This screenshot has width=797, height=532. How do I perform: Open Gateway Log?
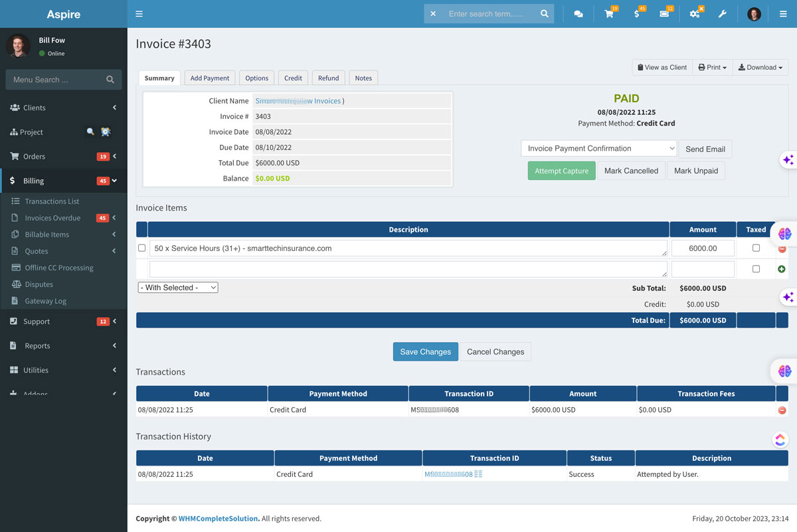(x=46, y=301)
